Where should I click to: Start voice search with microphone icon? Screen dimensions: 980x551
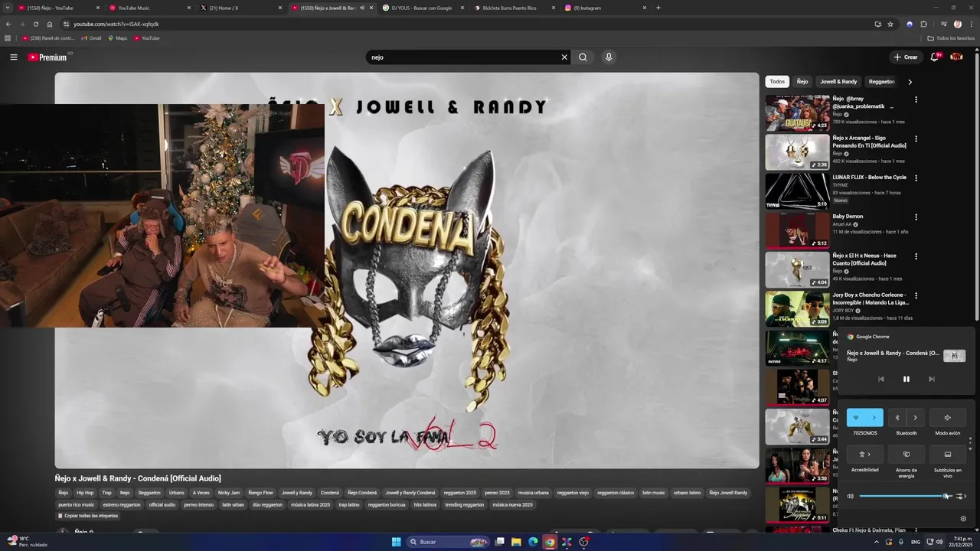coord(609,57)
